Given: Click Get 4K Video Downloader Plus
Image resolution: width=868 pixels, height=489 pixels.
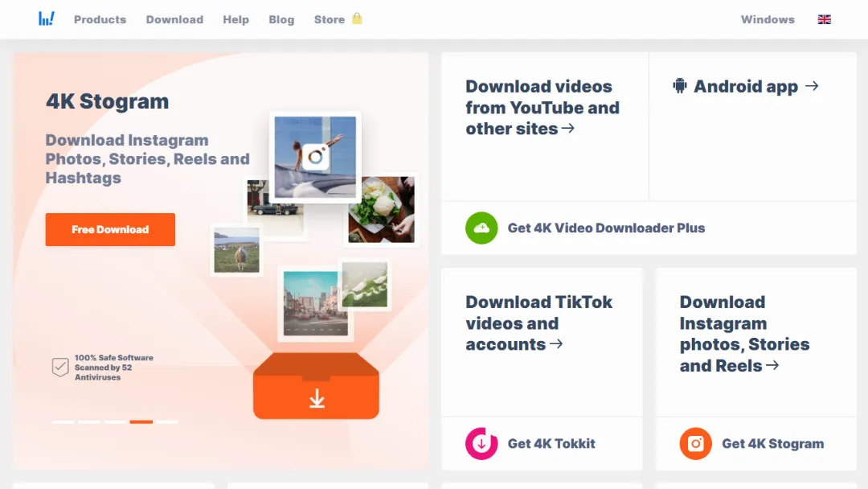Looking at the screenshot, I should tap(606, 228).
